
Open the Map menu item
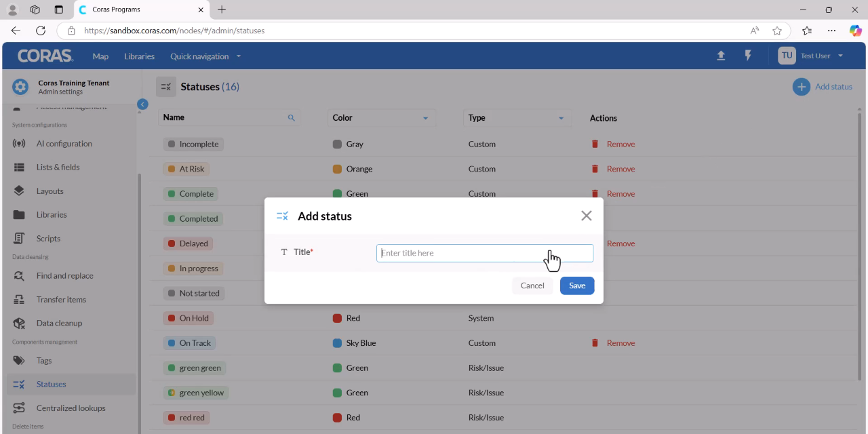click(100, 56)
